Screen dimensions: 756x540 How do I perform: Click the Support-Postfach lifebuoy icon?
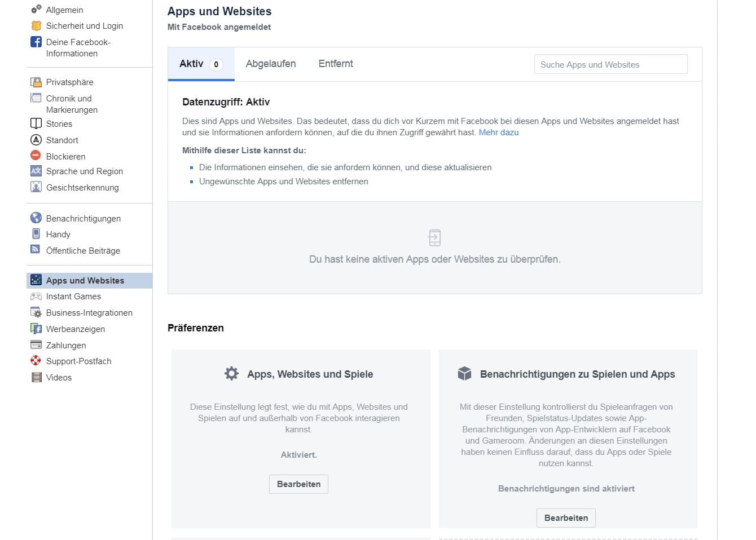36,361
